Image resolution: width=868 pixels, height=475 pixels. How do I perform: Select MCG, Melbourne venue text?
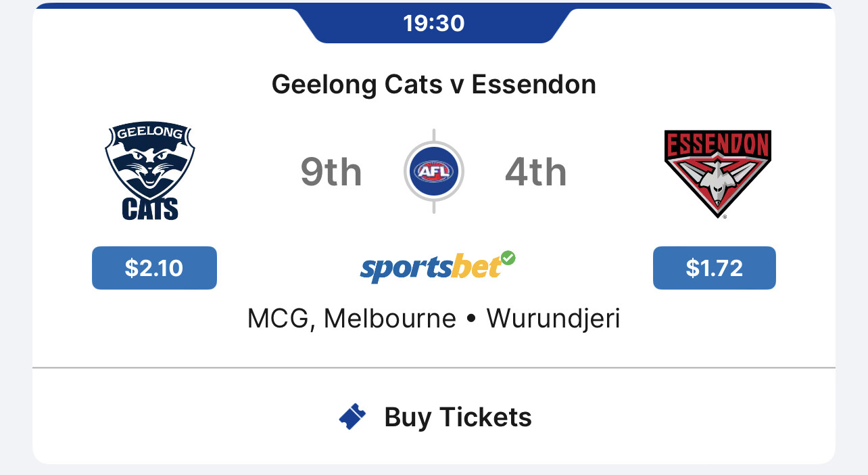coord(352,319)
